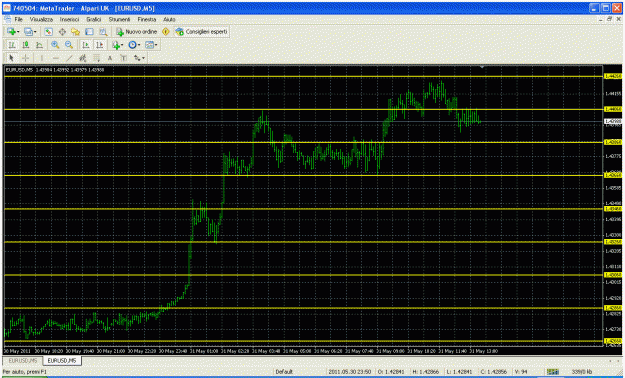Open the chart Templates icon
Viewport: 625px width, 378px height.
click(149, 45)
